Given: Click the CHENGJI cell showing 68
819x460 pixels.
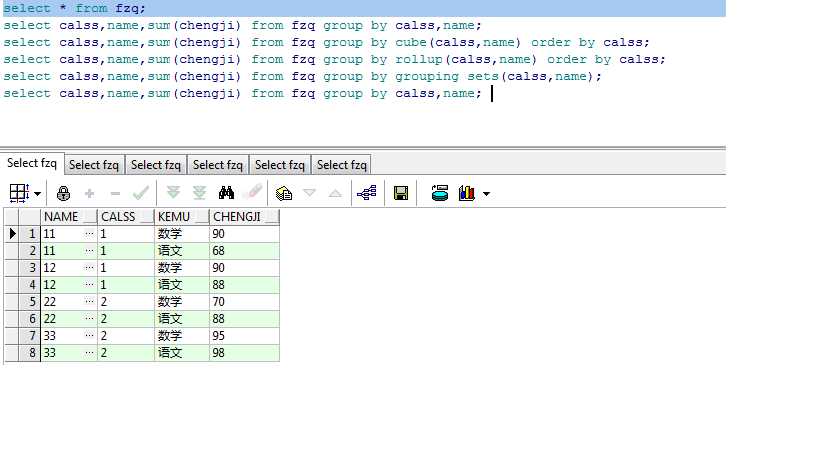Looking at the screenshot, I should 244,251.
